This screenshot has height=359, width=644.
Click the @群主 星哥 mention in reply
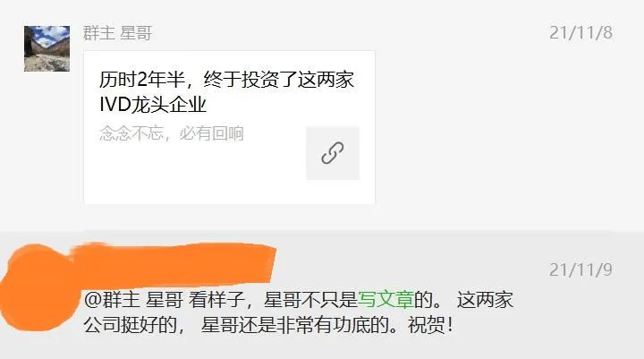pyautogui.click(x=133, y=300)
